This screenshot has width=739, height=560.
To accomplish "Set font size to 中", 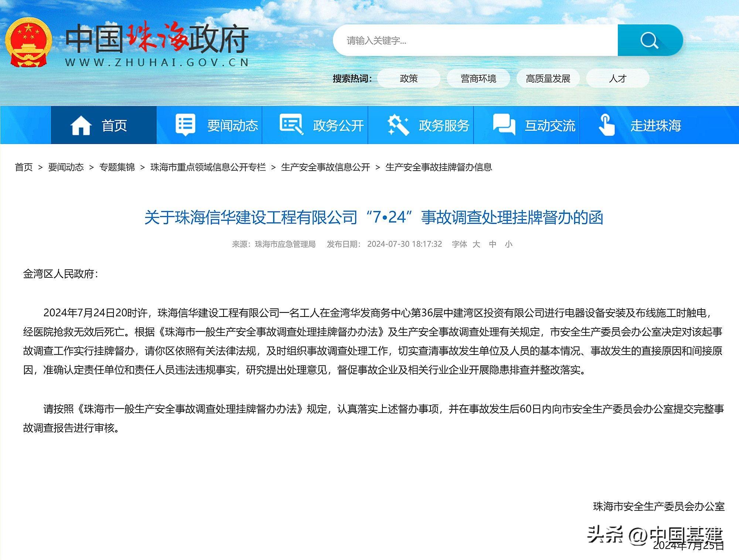I will (x=493, y=244).
